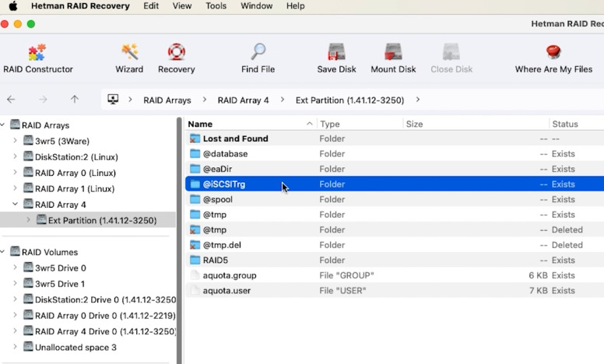
Task: Click the Unallocated space 3 disk icon
Action: (28, 347)
